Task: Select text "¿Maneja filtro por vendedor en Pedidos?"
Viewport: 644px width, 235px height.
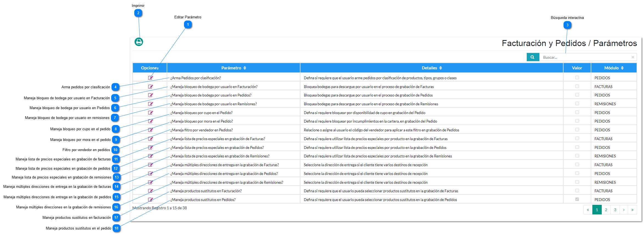Action: [202, 130]
